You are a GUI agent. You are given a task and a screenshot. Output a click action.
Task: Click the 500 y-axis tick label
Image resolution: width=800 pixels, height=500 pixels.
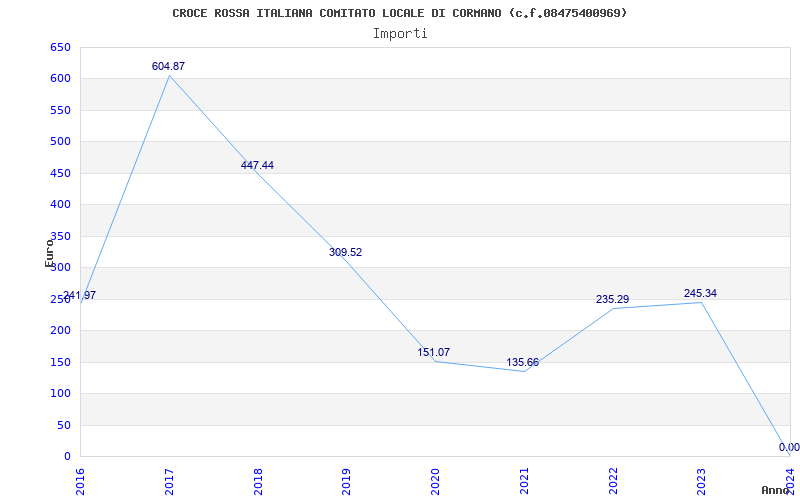tap(60, 141)
